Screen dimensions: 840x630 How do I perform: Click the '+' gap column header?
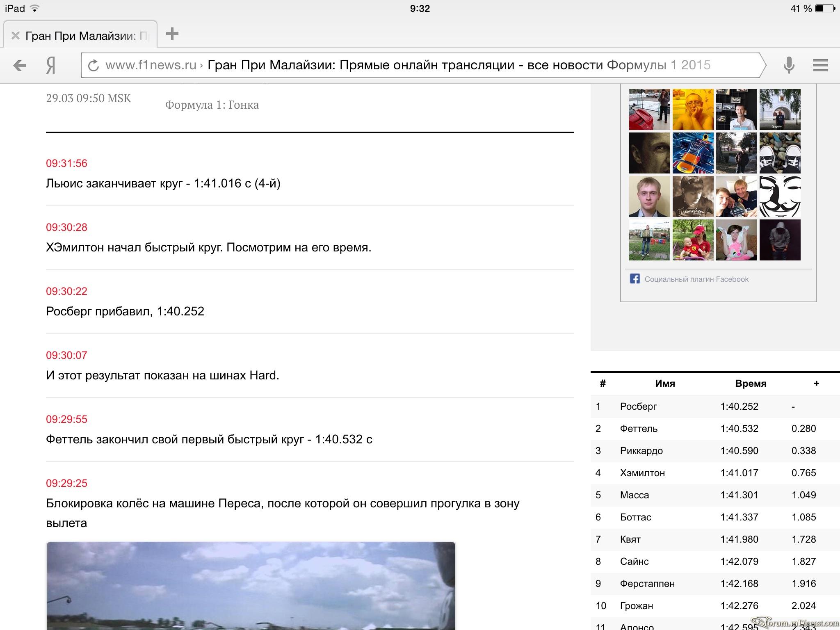click(x=816, y=383)
